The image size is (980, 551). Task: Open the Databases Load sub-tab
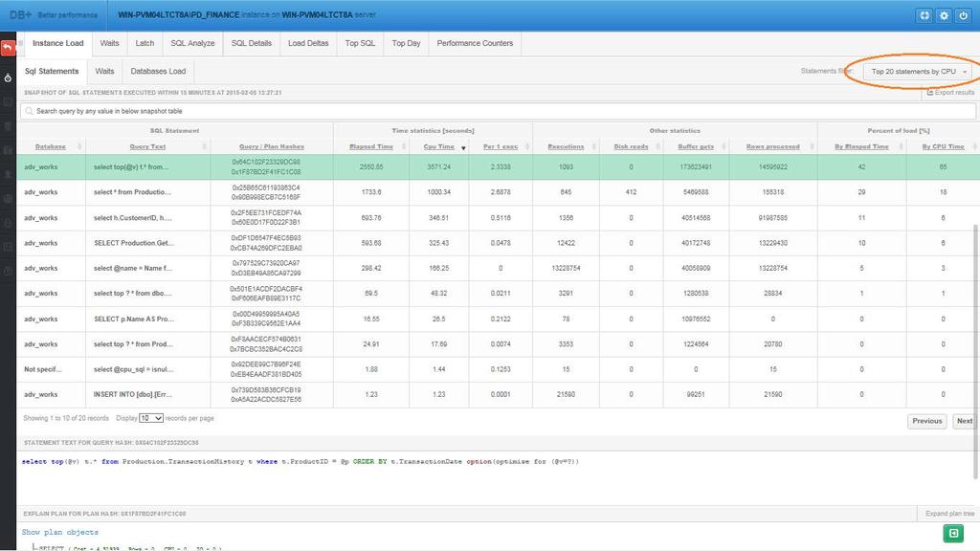pyautogui.click(x=158, y=71)
